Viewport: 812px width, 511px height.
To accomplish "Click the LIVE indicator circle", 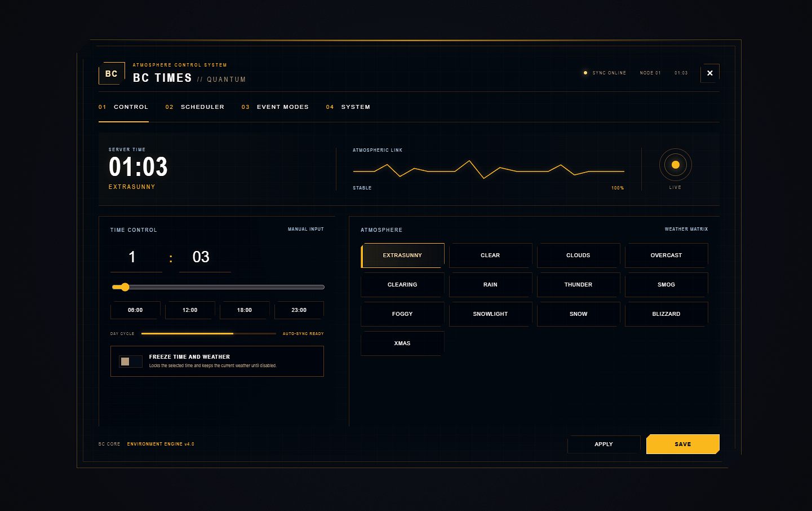I will [676, 165].
